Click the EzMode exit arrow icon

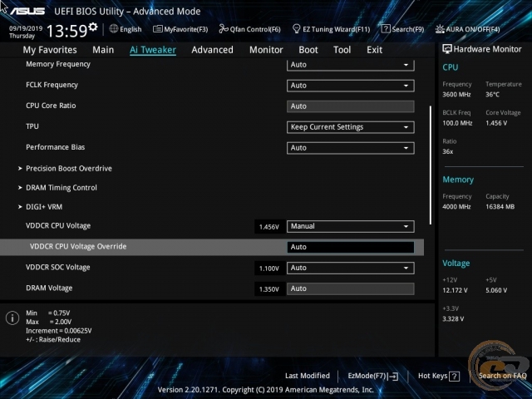(x=393, y=376)
